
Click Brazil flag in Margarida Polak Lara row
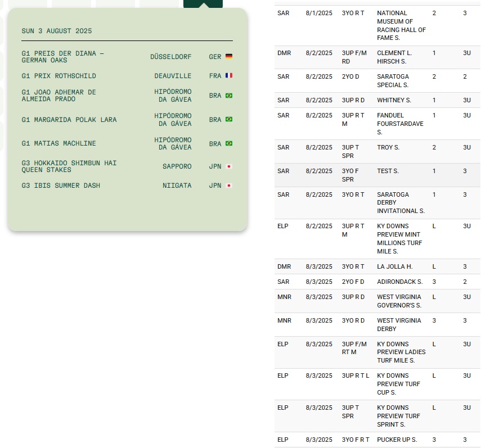[x=229, y=119]
